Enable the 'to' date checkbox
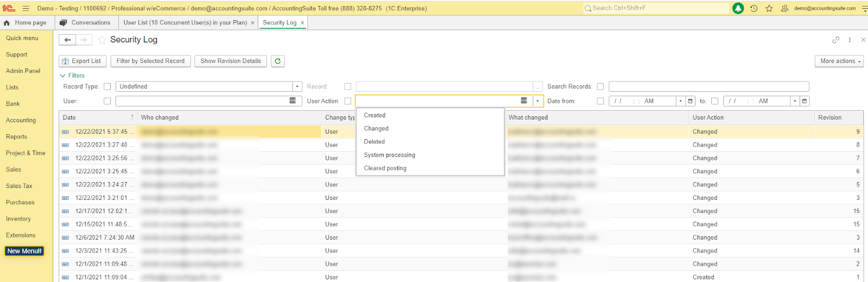Image resolution: width=868 pixels, height=282 pixels. [x=714, y=101]
